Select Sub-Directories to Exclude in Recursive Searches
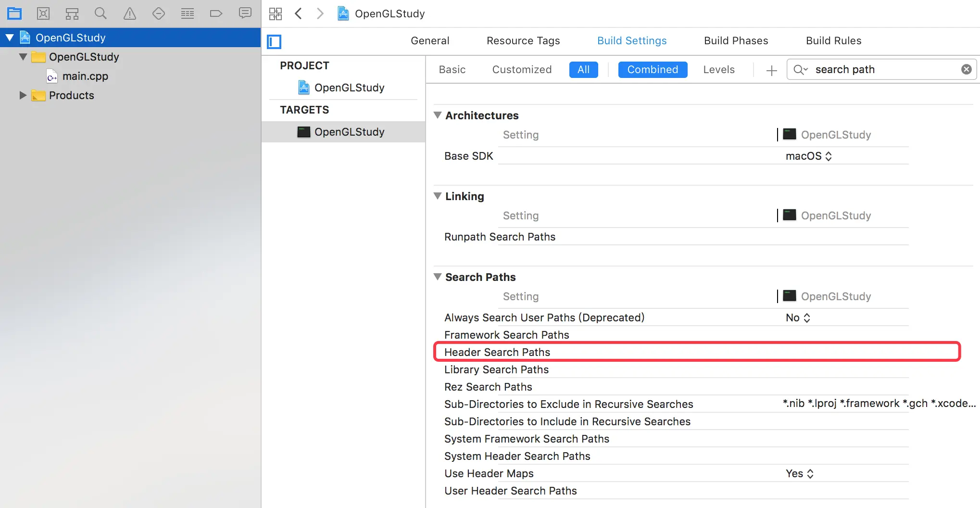Image resolution: width=980 pixels, height=508 pixels. (x=568, y=404)
